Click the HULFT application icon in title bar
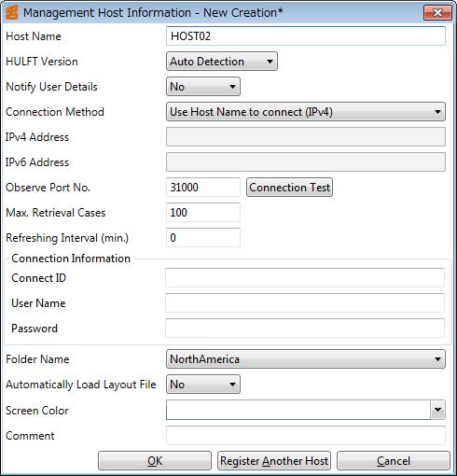The height and width of the screenshot is (476, 457). 12,13
